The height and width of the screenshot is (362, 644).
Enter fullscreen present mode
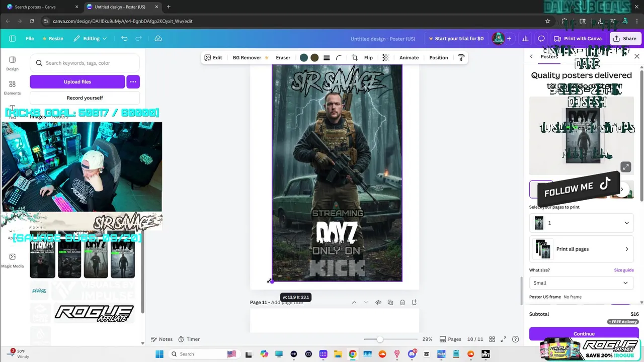coord(504,339)
